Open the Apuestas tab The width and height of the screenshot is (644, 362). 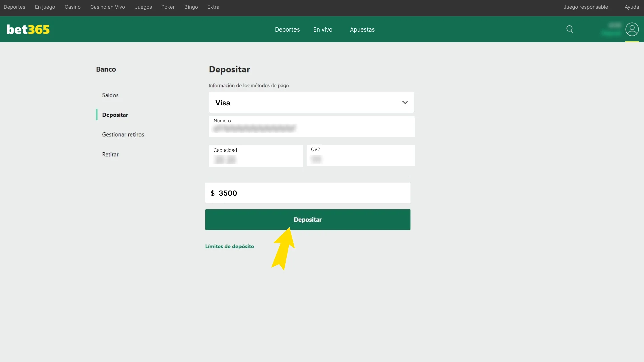362,29
